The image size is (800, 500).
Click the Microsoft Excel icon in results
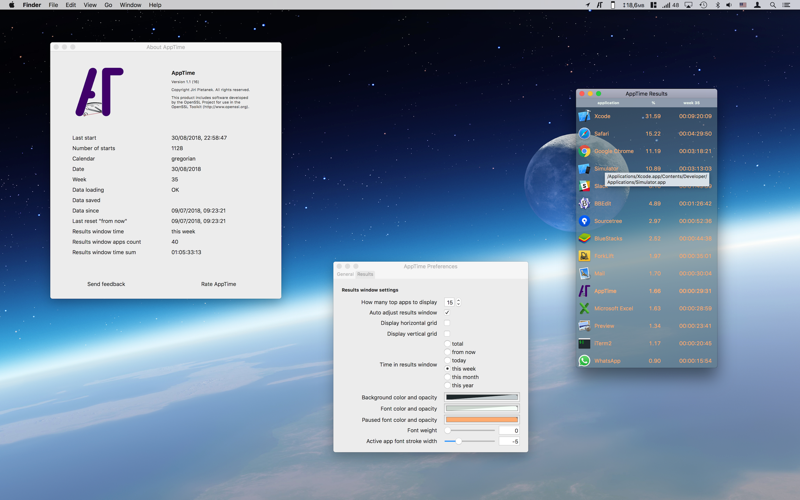[584, 308]
